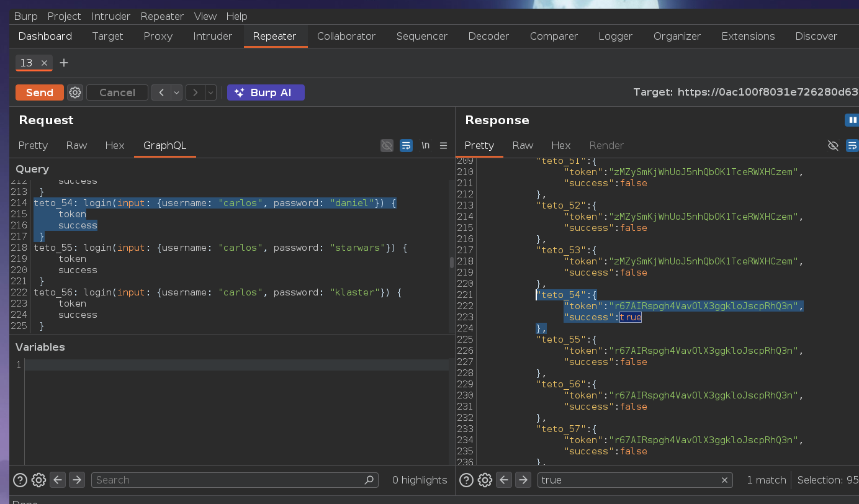Close Repeater tab 13
The width and height of the screenshot is (859, 504).
(44, 63)
